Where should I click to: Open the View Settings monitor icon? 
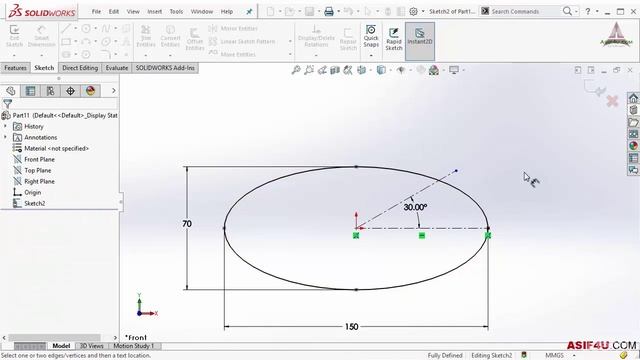(x=454, y=70)
